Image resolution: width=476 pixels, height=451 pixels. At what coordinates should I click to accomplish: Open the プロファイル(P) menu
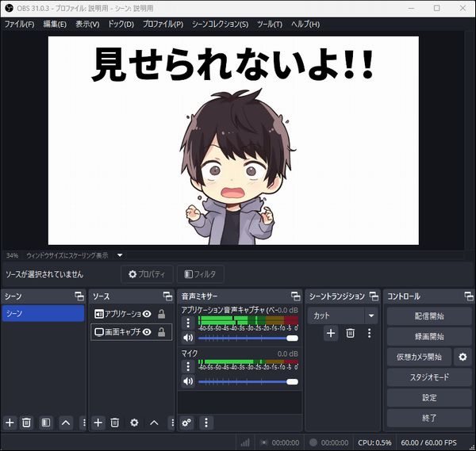(x=163, y=25)
